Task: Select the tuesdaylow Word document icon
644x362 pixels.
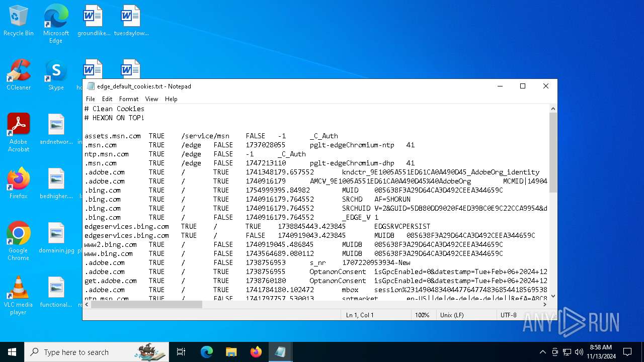Action: [x=131, y=21]
